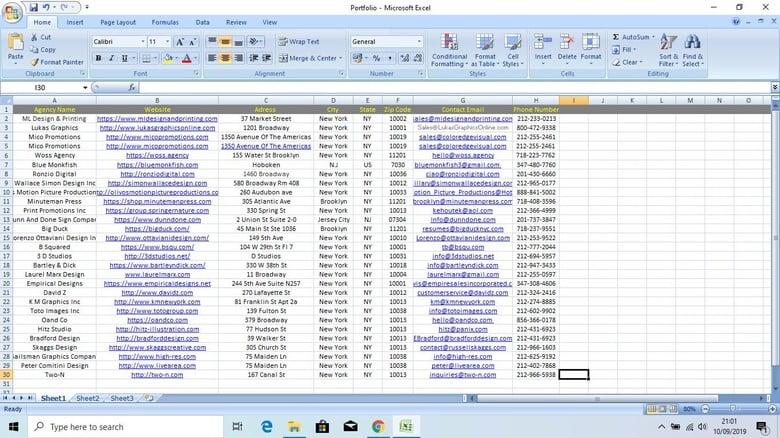Center text horizontally

(x=225, y=58)
